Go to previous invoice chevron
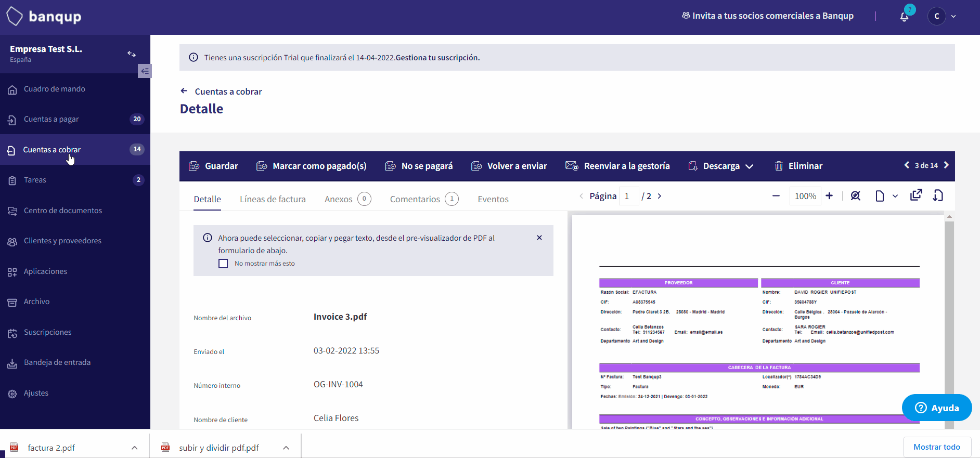 907,165
